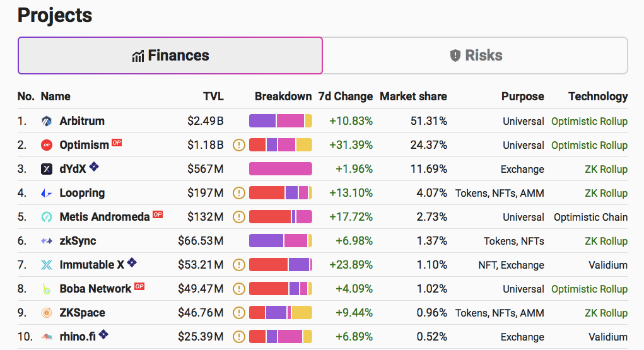644x350 pixels.
Task: Click the OP badge next to Boba Network
Action: coord(139,286)
